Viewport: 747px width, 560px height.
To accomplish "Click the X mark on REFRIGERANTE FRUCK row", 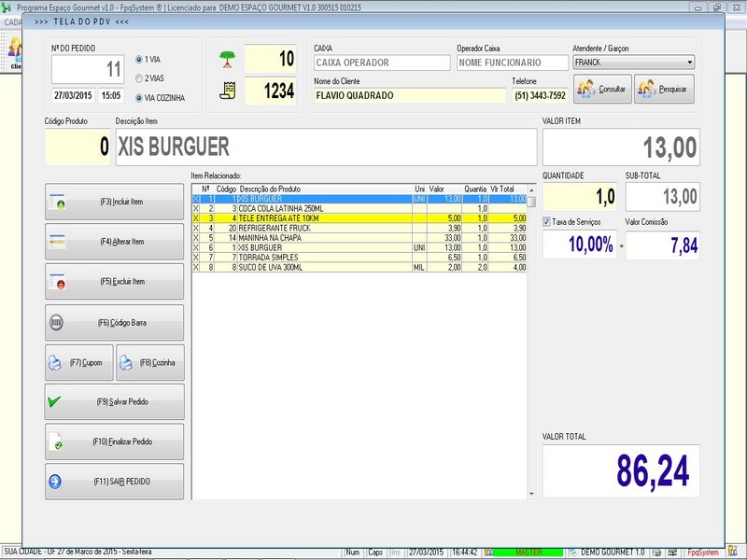I will 196,228.
